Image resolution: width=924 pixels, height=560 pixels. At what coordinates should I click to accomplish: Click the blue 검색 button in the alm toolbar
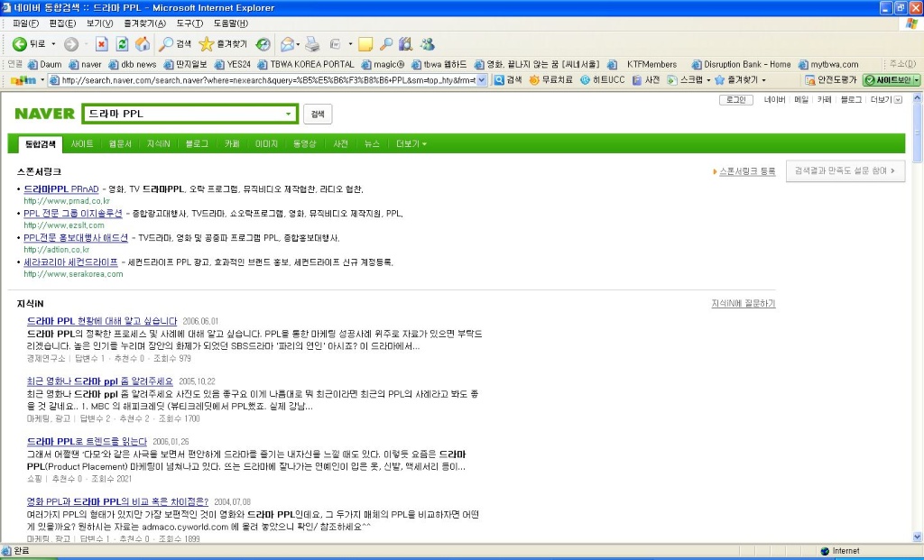pos(507,80)
